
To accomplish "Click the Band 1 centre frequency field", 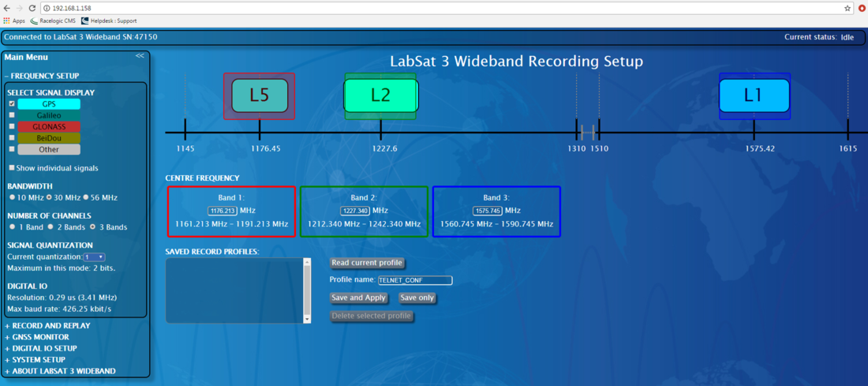I will tap(223, 211).
